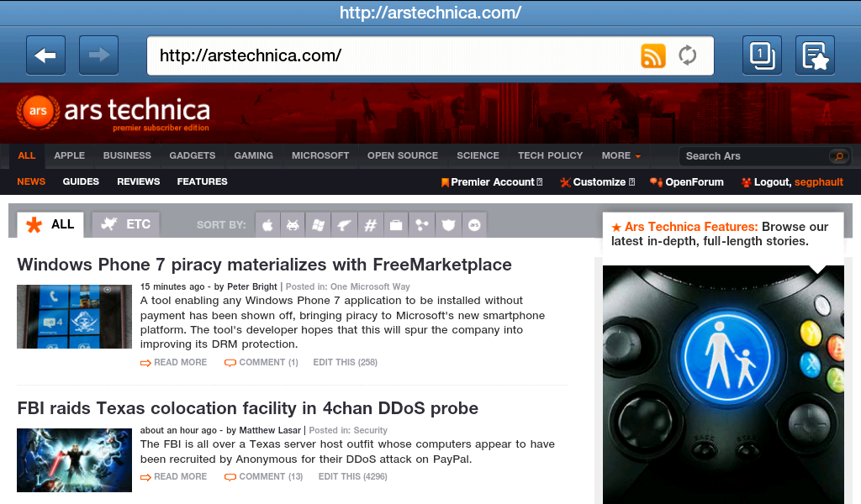Go forward with the right arrow button
Screen dimensions: 861x504
pyautogui.click(x=99, y=55)
